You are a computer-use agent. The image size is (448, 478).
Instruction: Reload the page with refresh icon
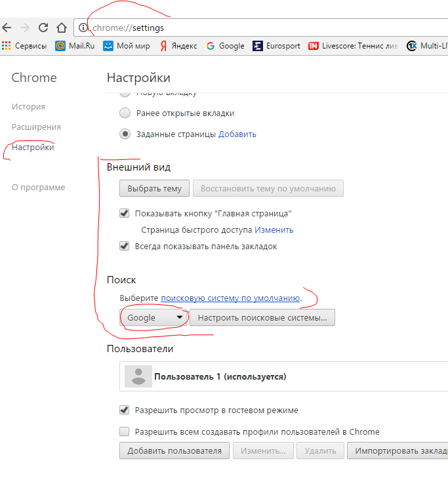pos(43,28)
